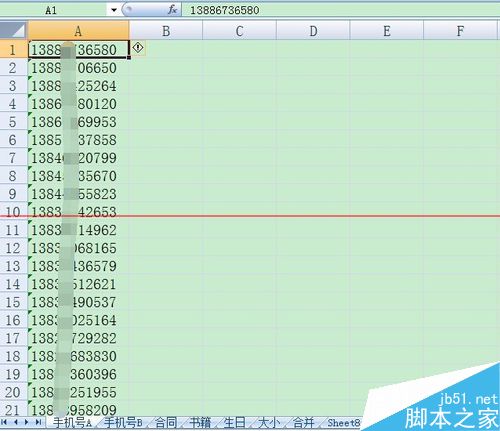Select column E header
This screenshot has height=431, width=500.
tap(387, 31)
